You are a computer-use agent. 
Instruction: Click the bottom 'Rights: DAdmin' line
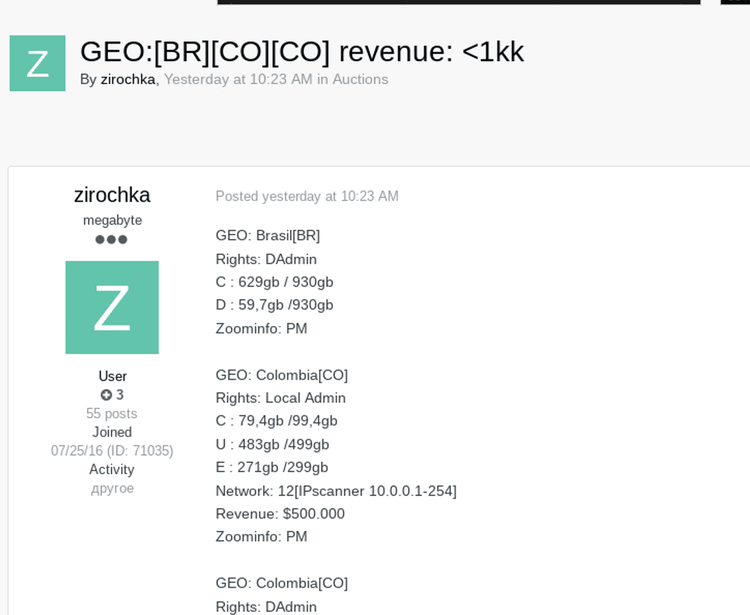266,606
